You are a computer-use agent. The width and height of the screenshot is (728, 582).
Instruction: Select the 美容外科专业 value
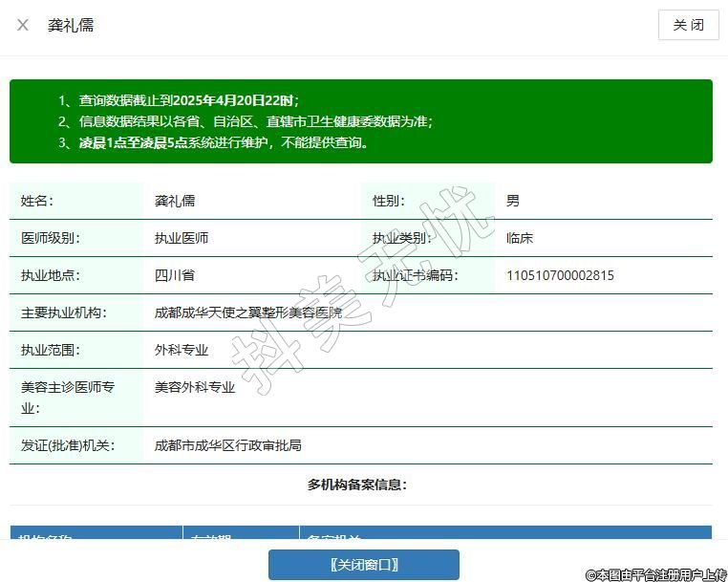[195, 387]
